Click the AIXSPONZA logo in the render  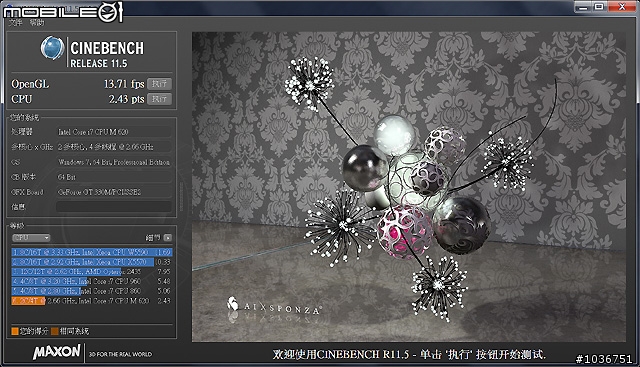[274, 306]
